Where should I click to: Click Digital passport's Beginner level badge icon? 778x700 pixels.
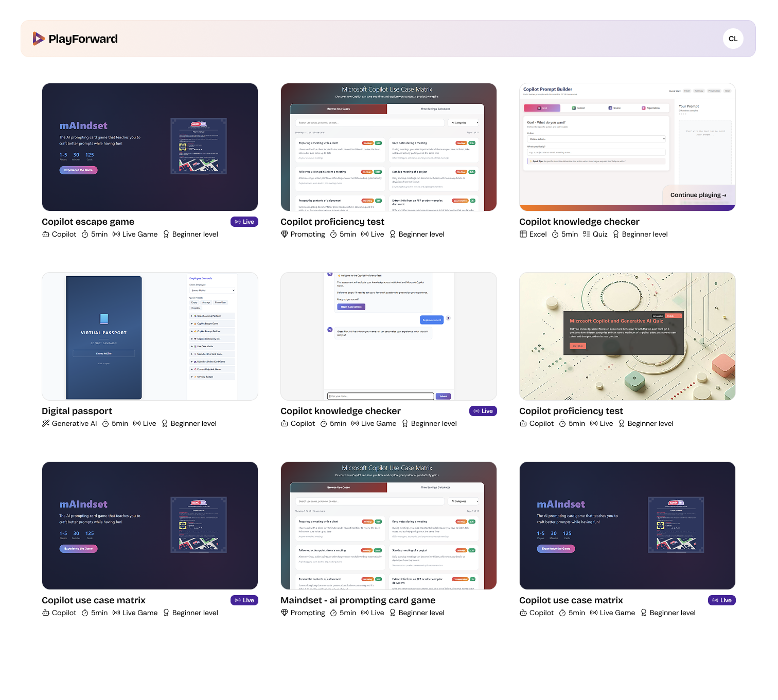pyautogui.click(x=165, y=423)
